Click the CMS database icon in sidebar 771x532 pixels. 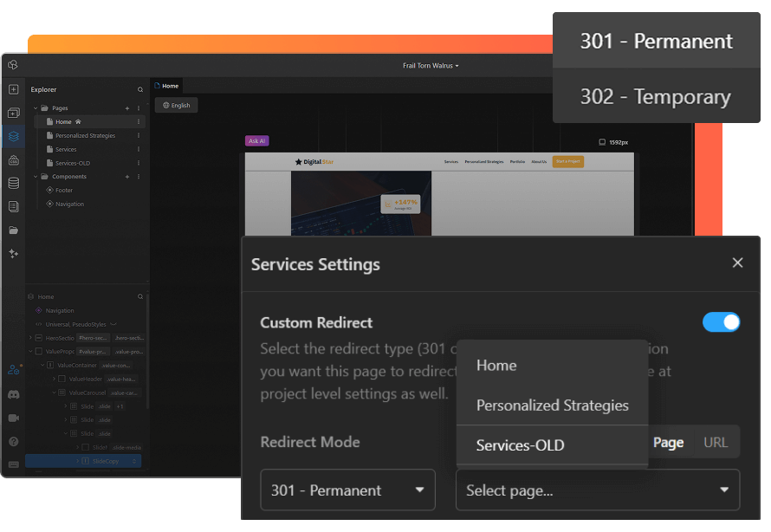13,183
